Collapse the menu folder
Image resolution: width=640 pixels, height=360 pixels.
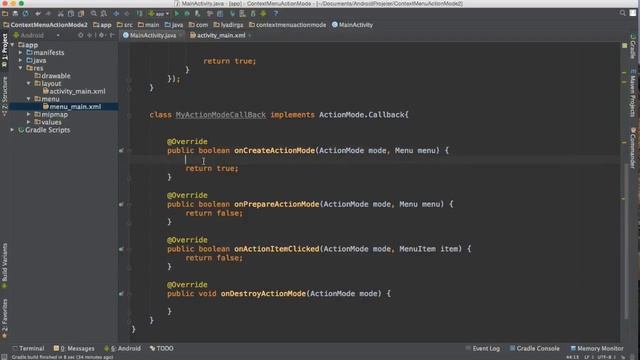coord(29,99)
